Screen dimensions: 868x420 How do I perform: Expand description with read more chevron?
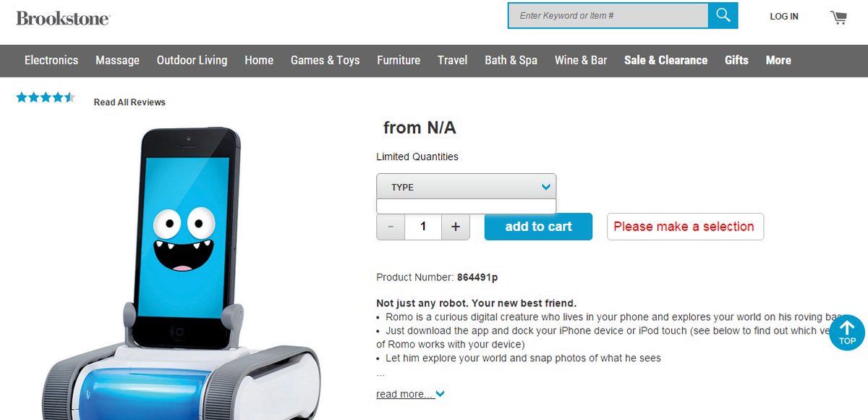pyautogui.click(x=440, y=394)
